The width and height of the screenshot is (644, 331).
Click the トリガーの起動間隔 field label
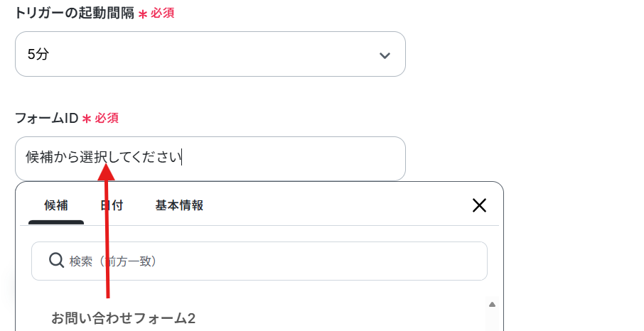75,13
